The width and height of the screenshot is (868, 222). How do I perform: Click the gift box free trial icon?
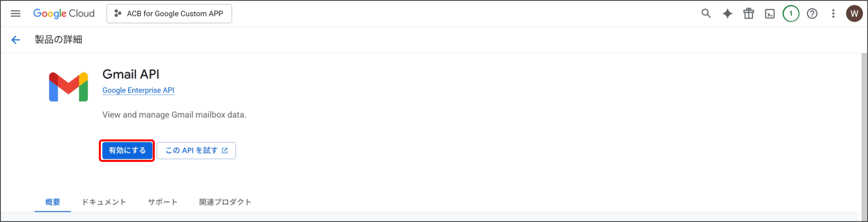[749, 14]
